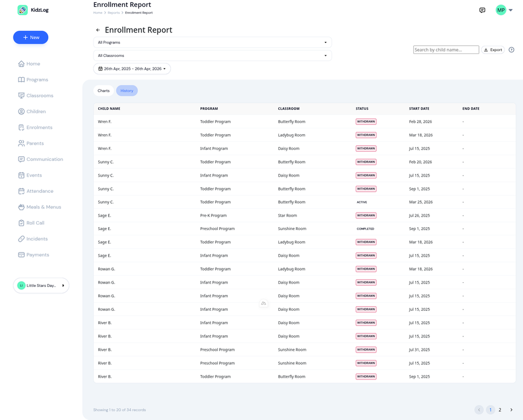Viewport: 523px width, 420px height.
Task: Focus the Search by child name field
Action: (x=446, y=49)
